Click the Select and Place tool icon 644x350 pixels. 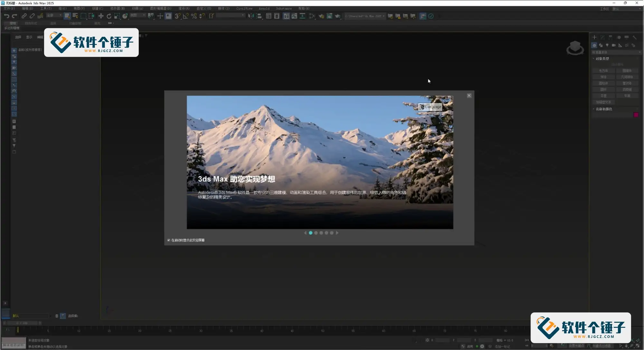[x=125, y=16]
